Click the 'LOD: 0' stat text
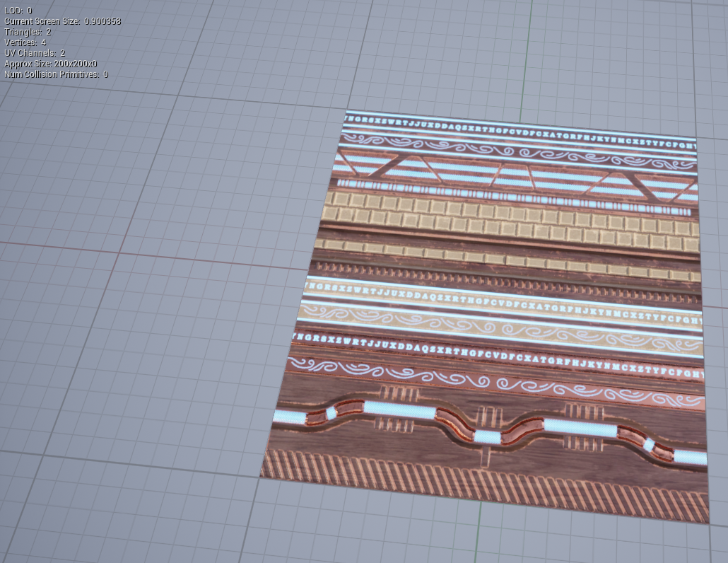728x563 pixels. pos(18,10)
